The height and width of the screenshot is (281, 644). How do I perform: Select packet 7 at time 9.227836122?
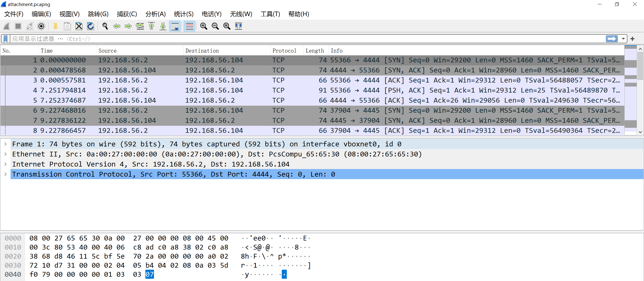[x=312, y=121]
